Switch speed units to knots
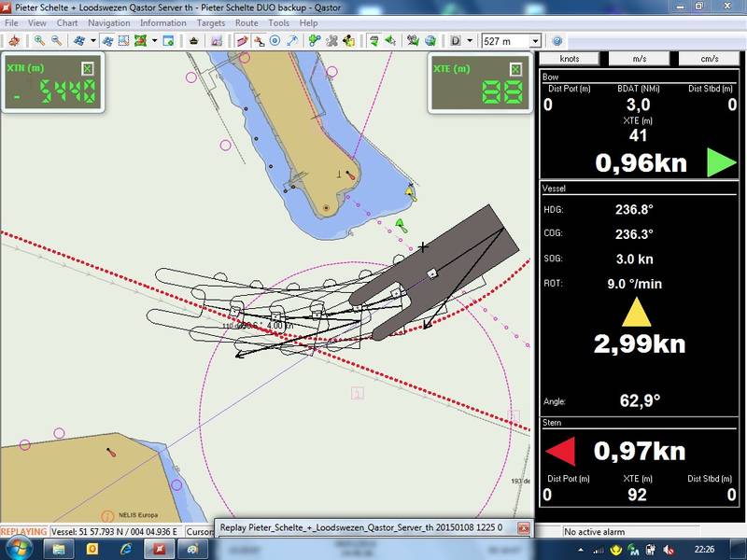Image resolution: width=747 pixels, height=560 pixels. click(x=570, y=59)
